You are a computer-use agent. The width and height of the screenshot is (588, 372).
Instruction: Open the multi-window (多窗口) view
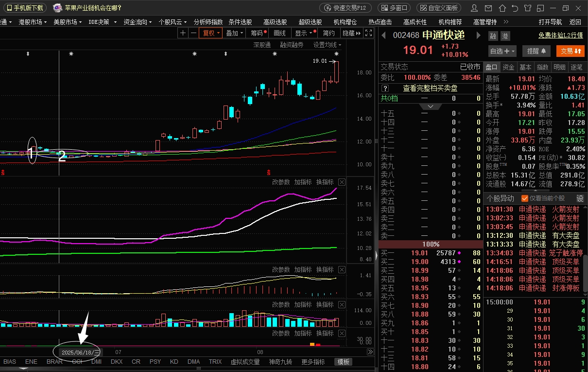point(394,8)
